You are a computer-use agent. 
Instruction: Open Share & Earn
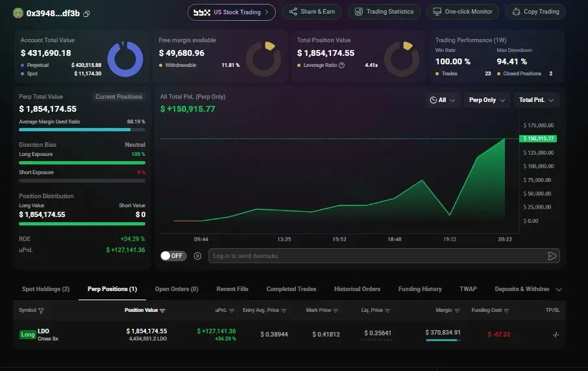point(312,12)
